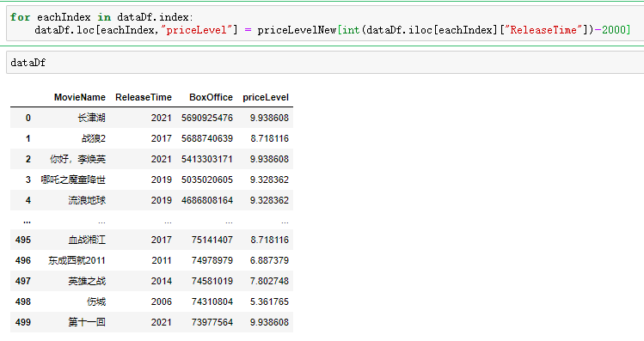The image size is (644, 341).
Task: Click BoxOffice value 74581019
Action: 212,281
